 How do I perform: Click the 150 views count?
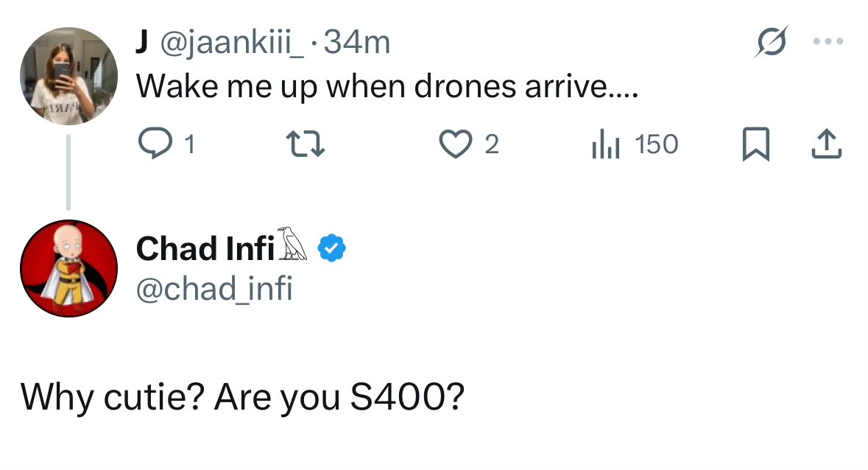tap(655, 144)
